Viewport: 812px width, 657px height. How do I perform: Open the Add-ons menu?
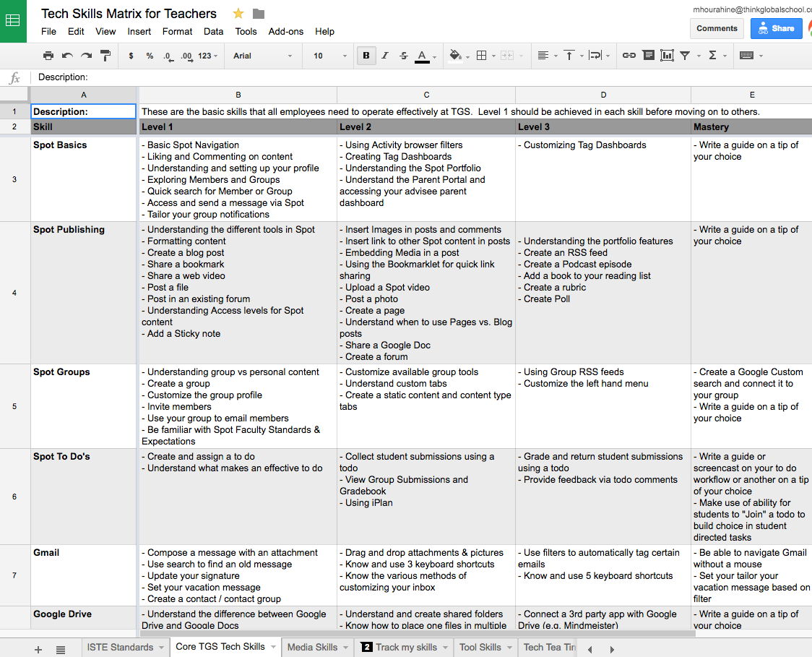(286, 32)
